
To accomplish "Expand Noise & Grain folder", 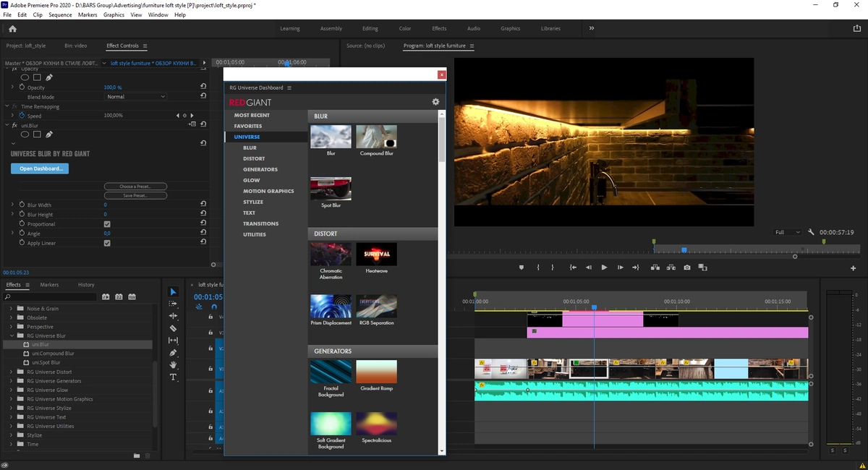I will pyautogui.click(x=12, y=309).
